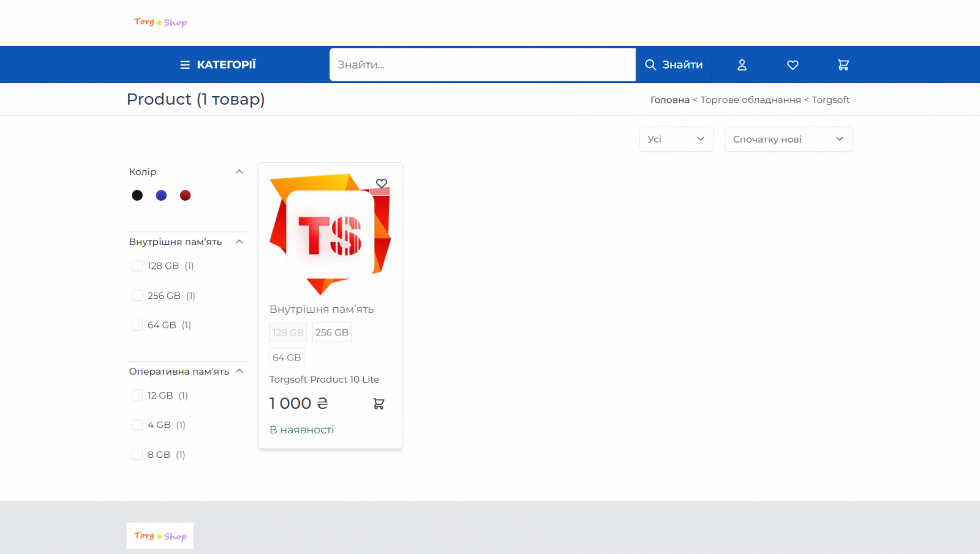Open the КАТЕГОРІЇ hamburger menu
Image resolution: width=980 pixels, height=554 pixels.
point(217,65)
